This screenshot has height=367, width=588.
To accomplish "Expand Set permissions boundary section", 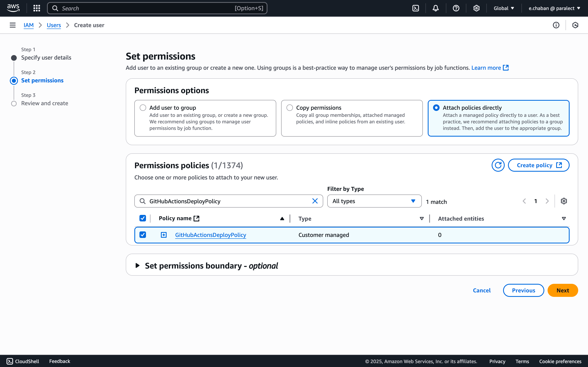I will pos(138,265).
